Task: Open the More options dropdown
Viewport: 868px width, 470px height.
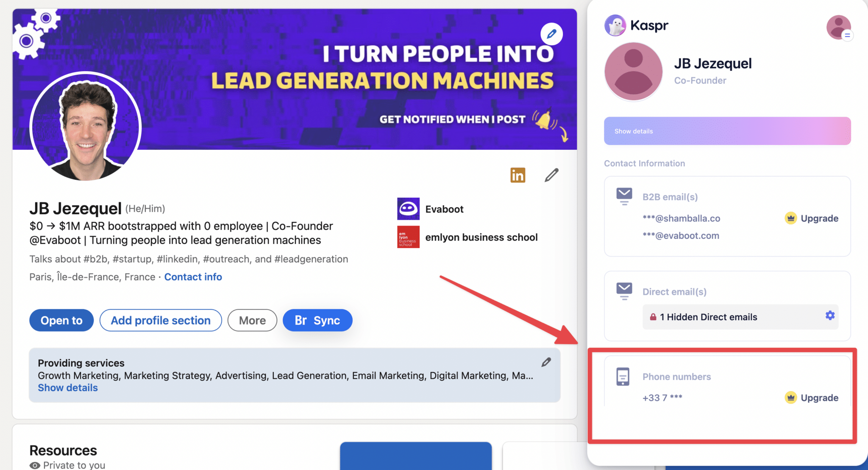Action: click(x=252, y=320)
